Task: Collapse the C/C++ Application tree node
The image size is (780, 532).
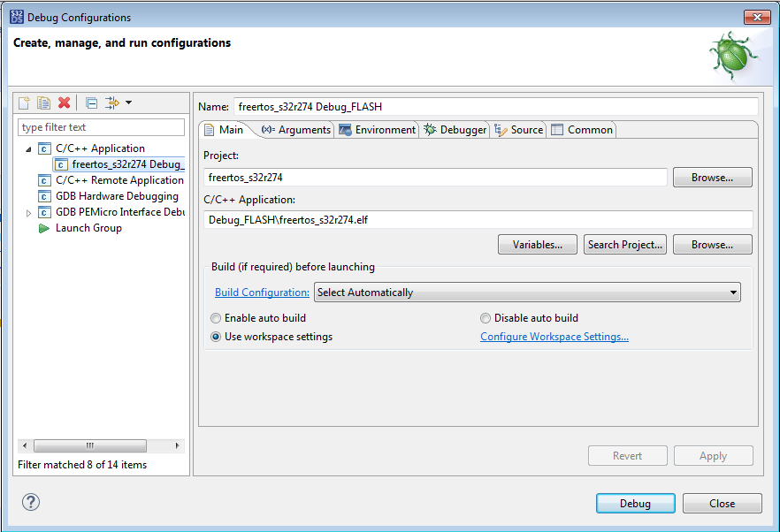Action: (28, 149)
